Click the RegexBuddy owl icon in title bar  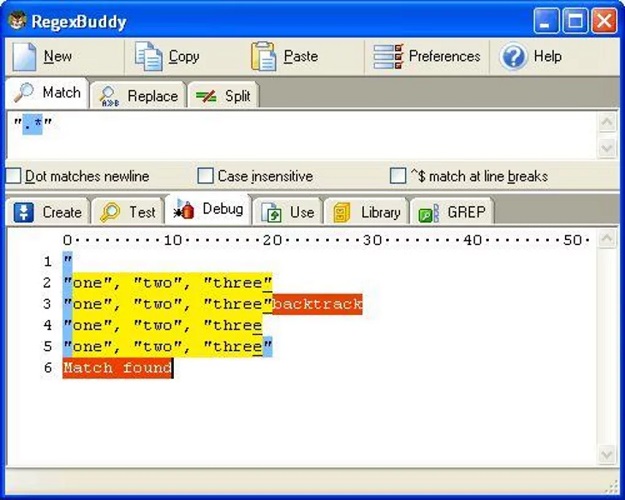point(17,20)
